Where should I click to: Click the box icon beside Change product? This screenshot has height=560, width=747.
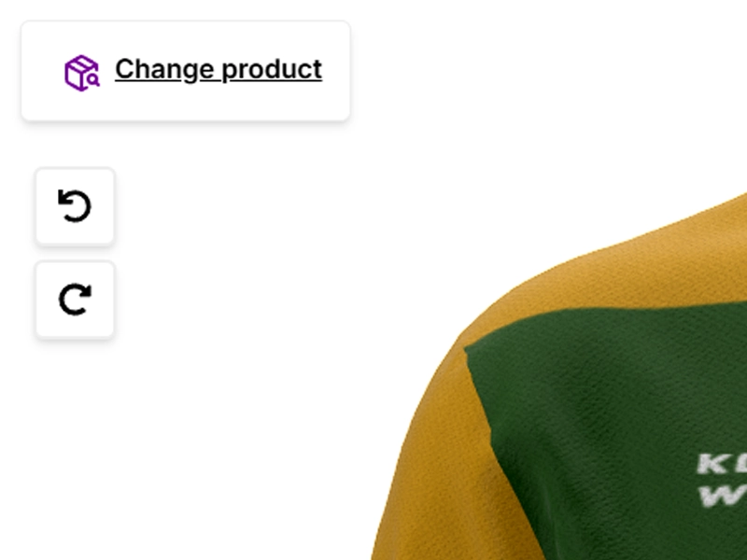82,73
